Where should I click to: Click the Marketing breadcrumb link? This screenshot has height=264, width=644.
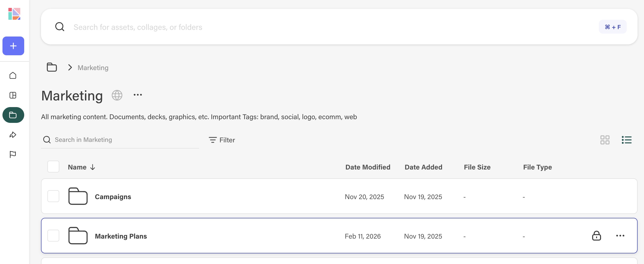[x=93, y=68]
